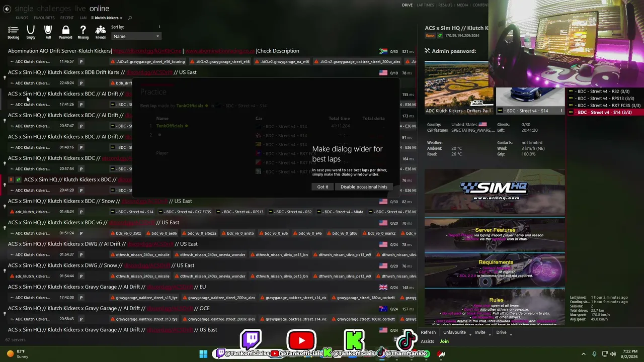
Task: Open the Assists options
Action: (x=427, y=341)
